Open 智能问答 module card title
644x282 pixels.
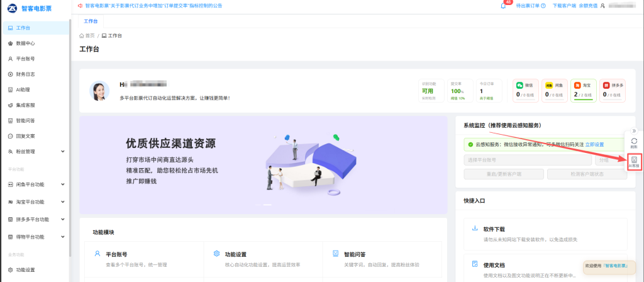click(355, 254)
